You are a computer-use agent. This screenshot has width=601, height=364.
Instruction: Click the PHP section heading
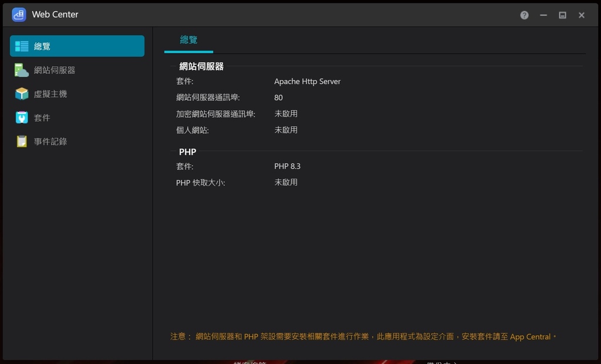click(x=187, y=152)
